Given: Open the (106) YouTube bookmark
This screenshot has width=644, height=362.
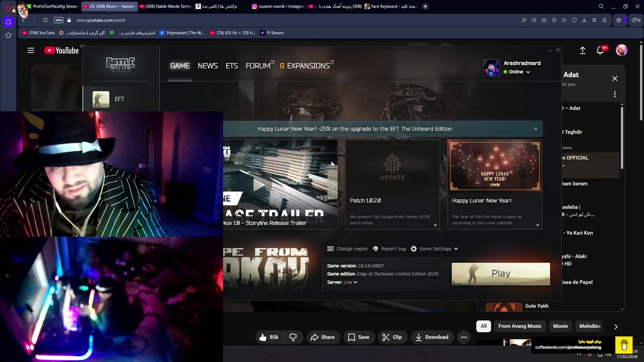Looking at the screenshot, I should click(x=38, y=33).
